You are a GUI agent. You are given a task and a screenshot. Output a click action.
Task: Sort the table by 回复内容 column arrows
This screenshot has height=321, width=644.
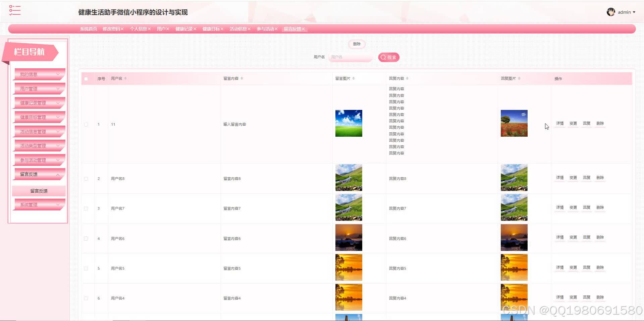click(407, 78)
